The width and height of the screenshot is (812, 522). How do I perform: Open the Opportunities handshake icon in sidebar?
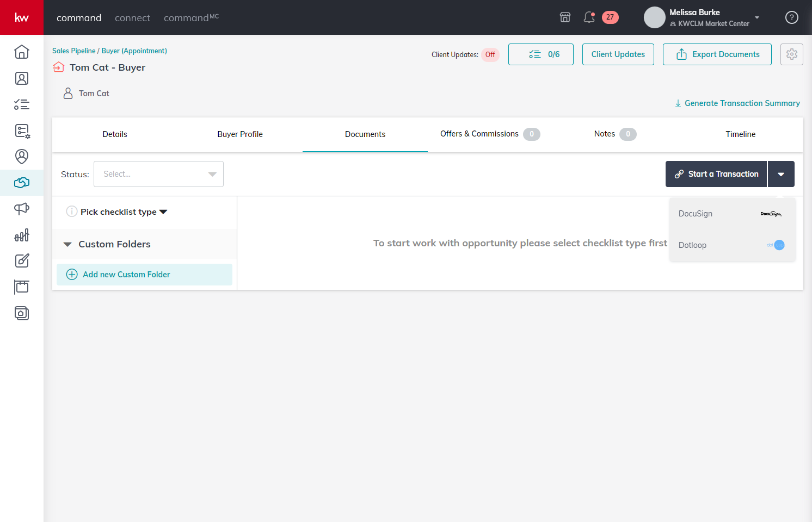point(22,183)
